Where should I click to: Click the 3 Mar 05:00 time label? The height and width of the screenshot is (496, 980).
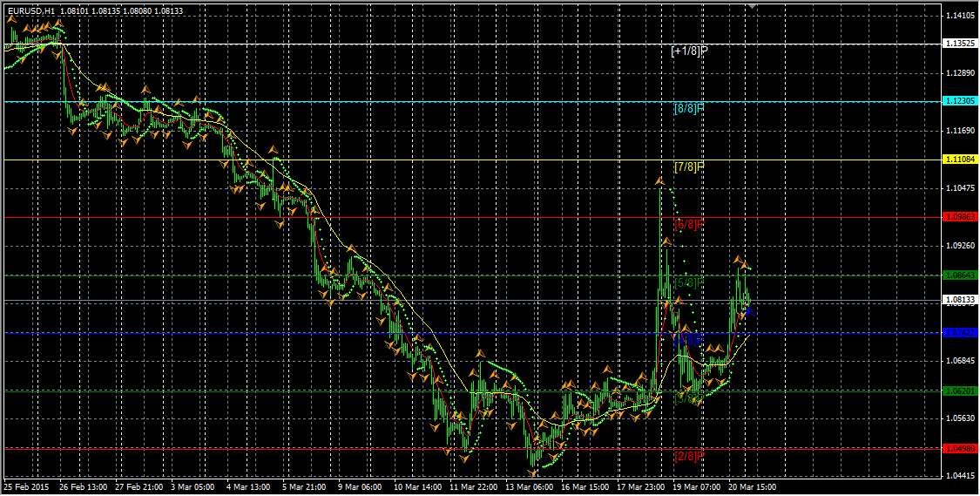192,486
